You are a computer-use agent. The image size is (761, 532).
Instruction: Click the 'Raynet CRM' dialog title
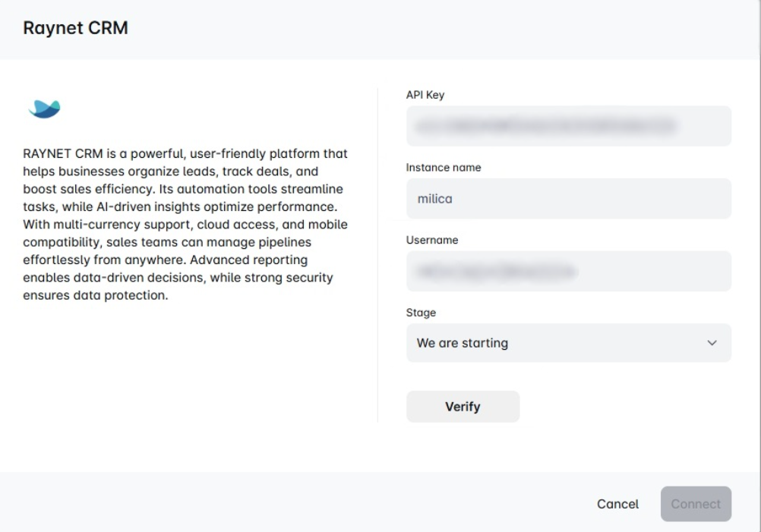(75, 29)
